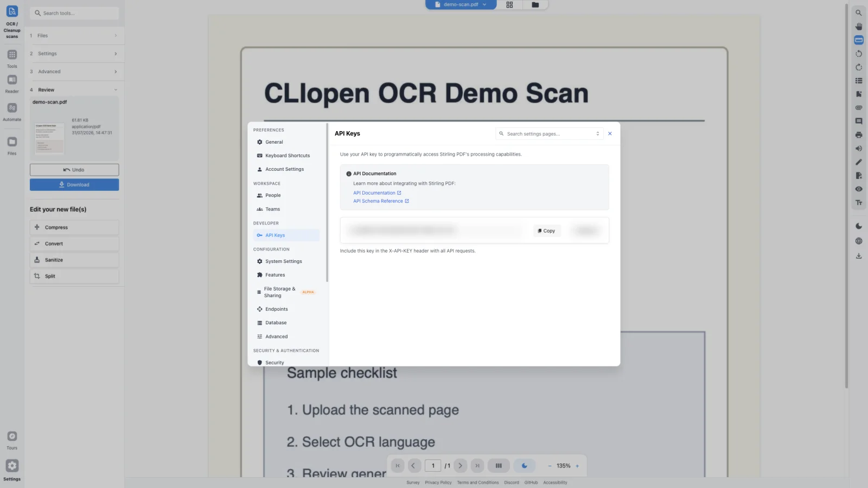Switch to Reader view icon
The image size is (868, 488).
(12, 80)
